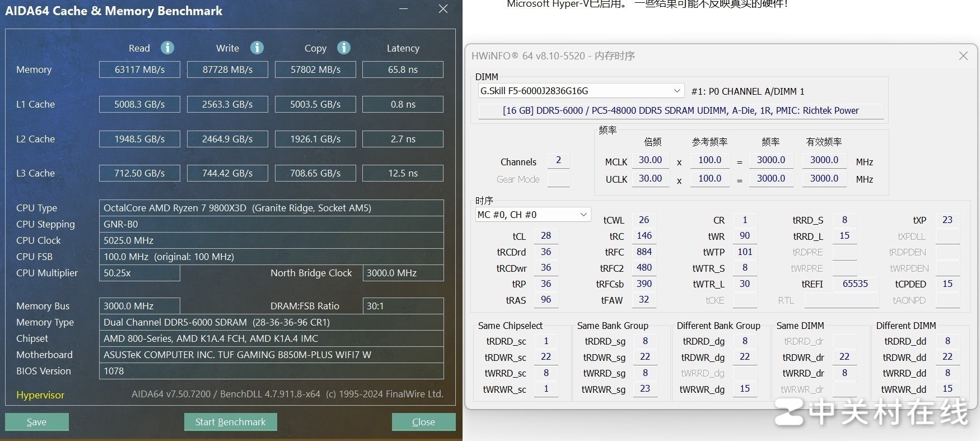This screenshot has height=441, width=980.
Task: Expand the MC #0, CH #0 dropdown
Action: (583, 215)
